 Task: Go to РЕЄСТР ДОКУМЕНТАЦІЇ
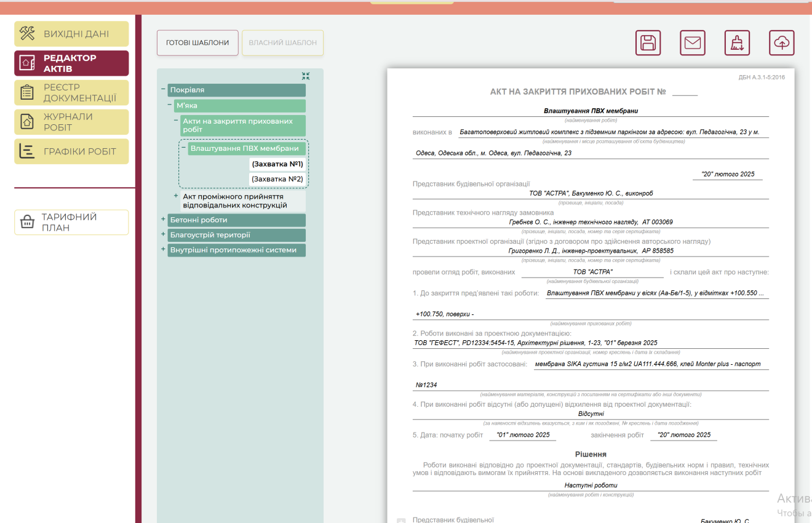(x=71, y=92)
